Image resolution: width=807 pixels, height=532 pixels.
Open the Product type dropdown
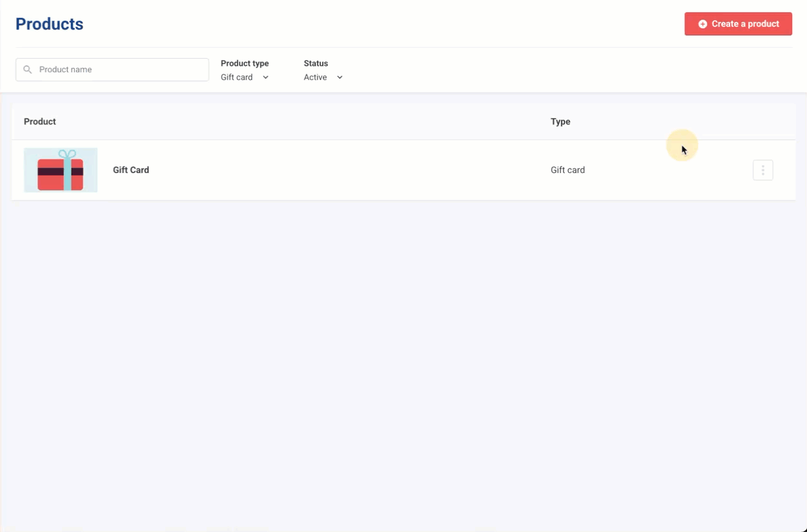(x=245, y=77)
